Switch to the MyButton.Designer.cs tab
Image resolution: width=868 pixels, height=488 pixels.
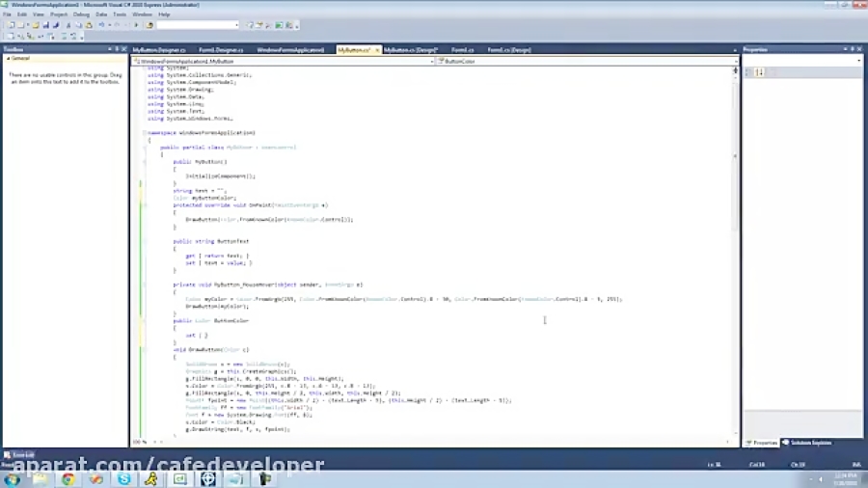pyautogui.click(x=159, y=50)
